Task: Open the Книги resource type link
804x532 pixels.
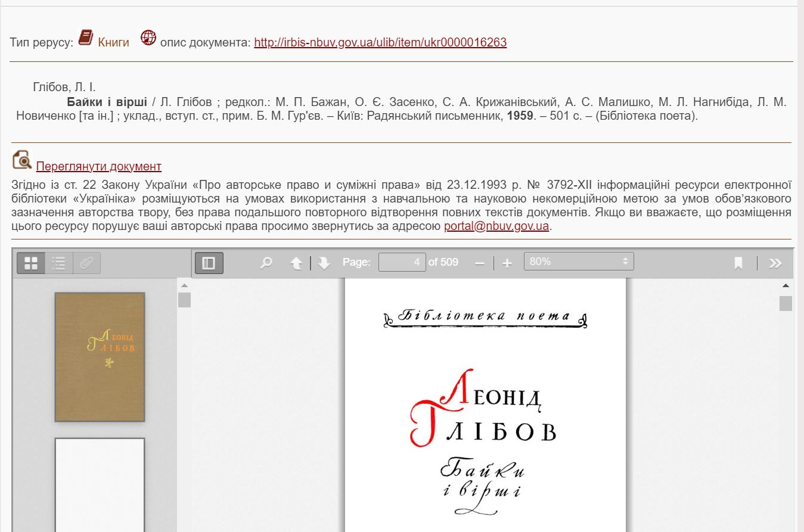Action: (x=113, y=42)
